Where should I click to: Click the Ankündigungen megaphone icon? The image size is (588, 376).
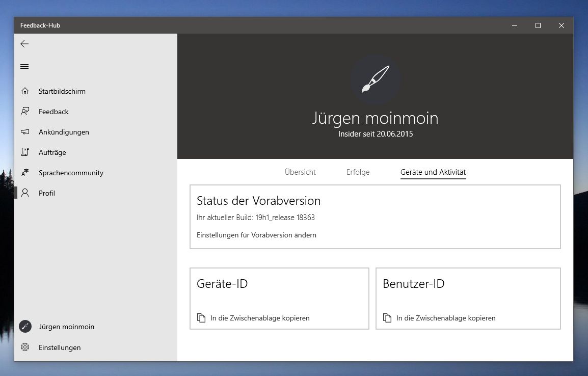(x=25, y=132)
